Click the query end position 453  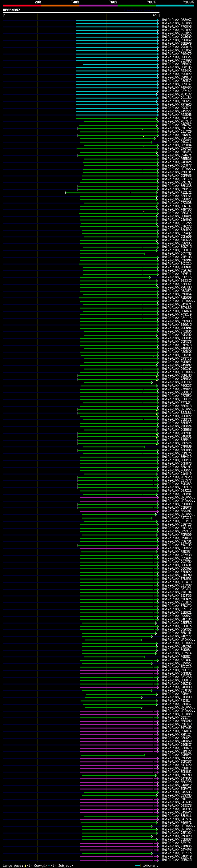click(155, 15)
